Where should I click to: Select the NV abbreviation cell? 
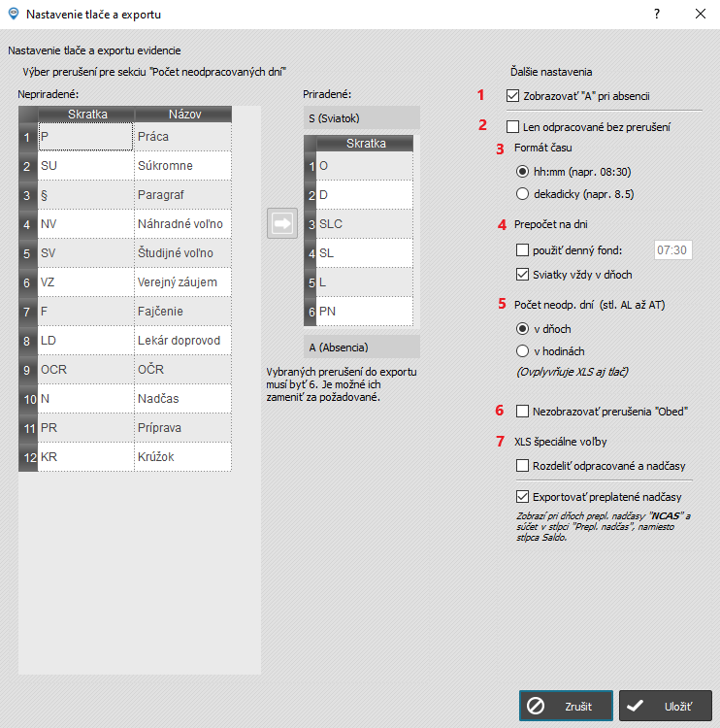pos(86,224)
